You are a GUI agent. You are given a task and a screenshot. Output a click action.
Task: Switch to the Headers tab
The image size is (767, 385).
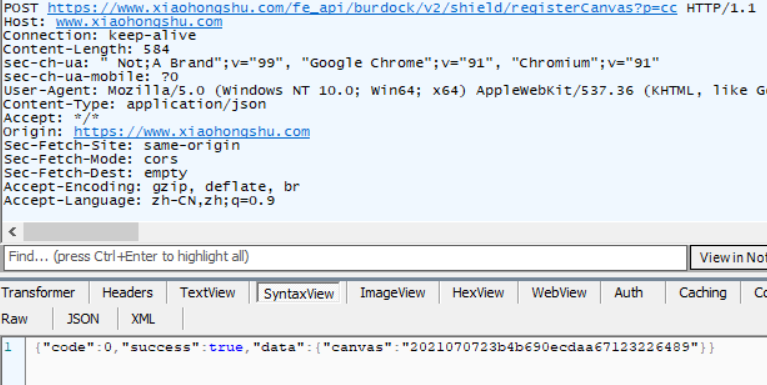(x=127, y=293)
